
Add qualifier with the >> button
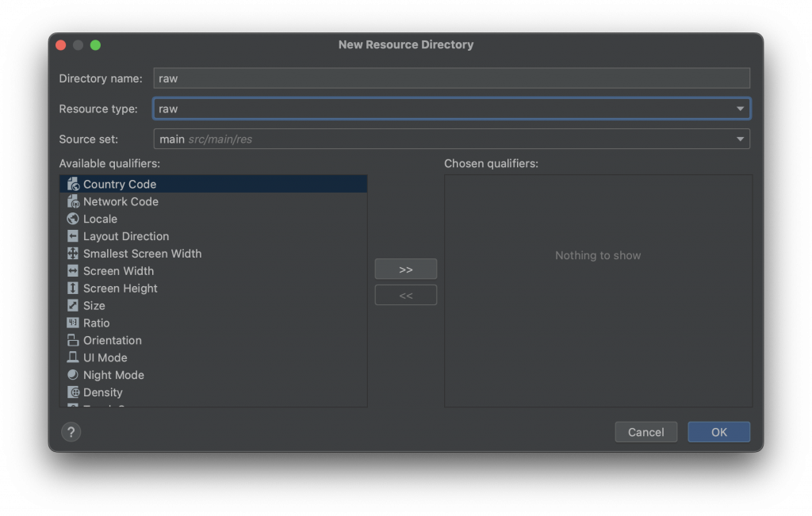click(405, 269)
